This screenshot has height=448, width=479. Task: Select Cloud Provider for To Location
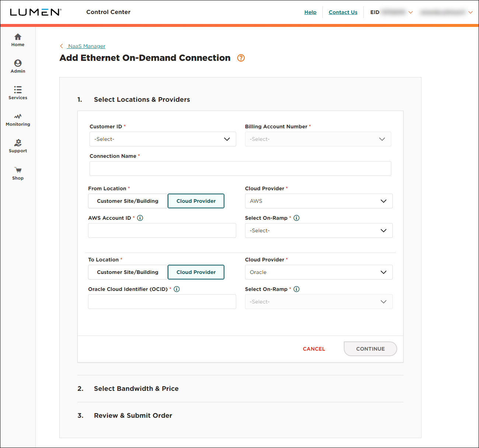pos(196,272)
